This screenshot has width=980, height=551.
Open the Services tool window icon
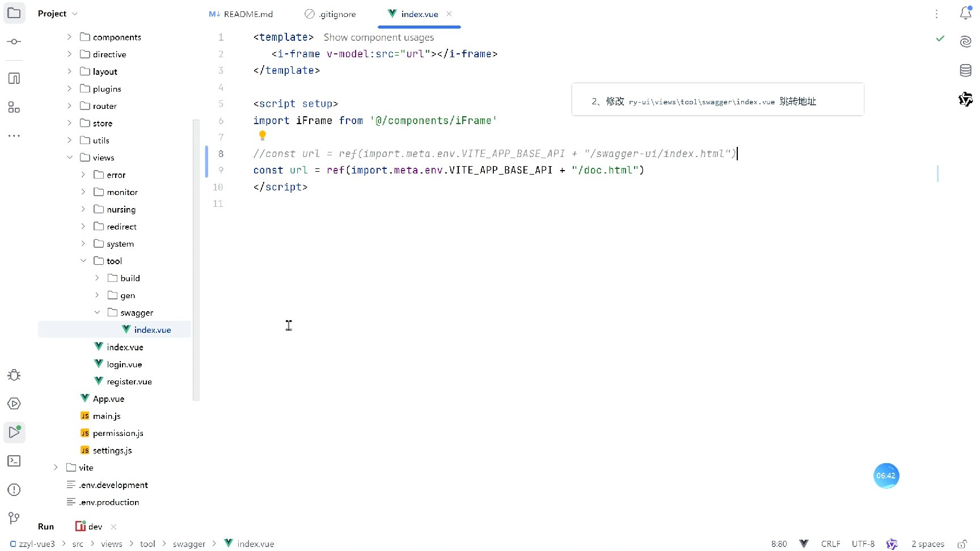pyautogui.click(x=14, y=404)
